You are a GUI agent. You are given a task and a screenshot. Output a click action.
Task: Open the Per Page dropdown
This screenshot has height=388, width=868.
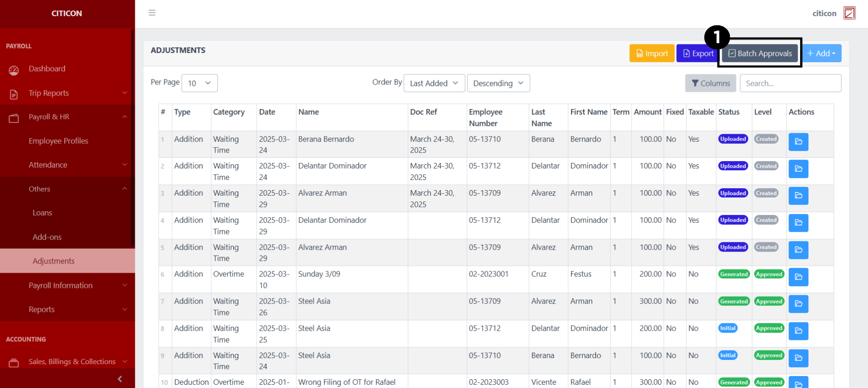click(x=199, y=83)
